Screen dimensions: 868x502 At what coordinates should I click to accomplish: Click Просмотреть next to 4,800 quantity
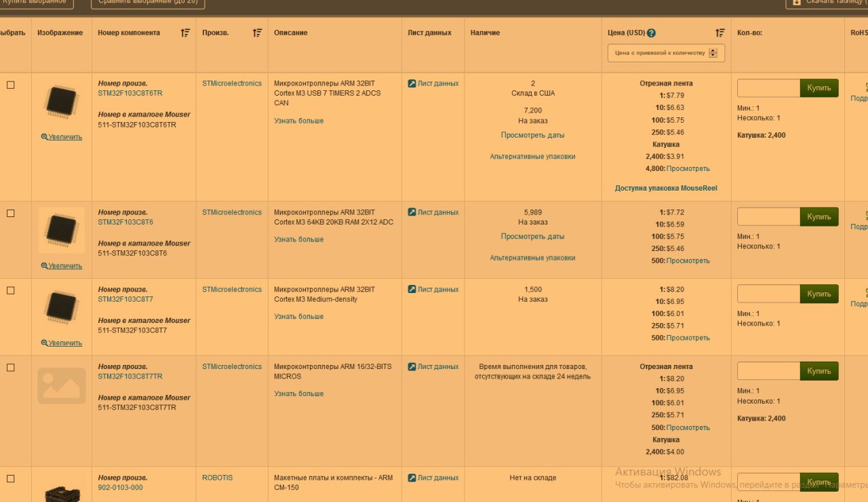(x=688, y=169)
